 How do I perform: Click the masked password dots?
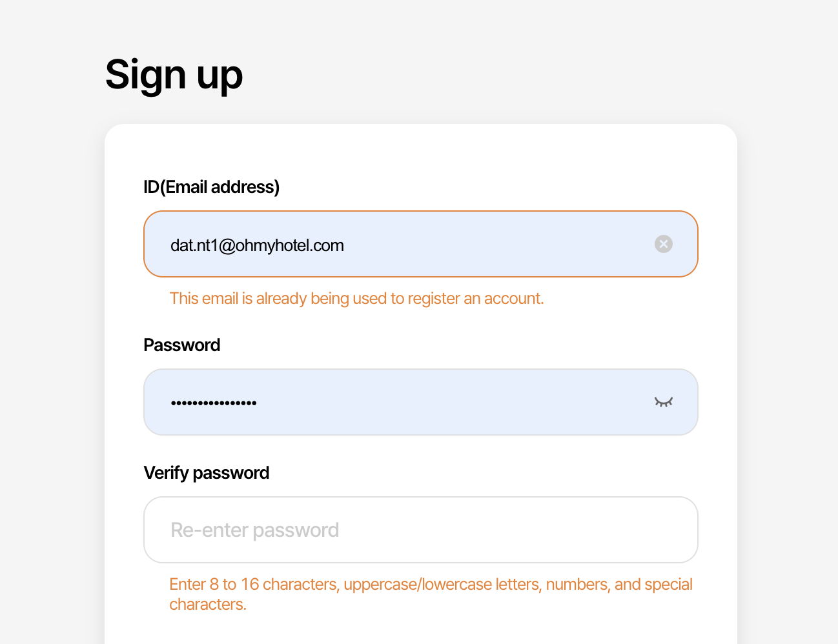[x=214, y=403]
